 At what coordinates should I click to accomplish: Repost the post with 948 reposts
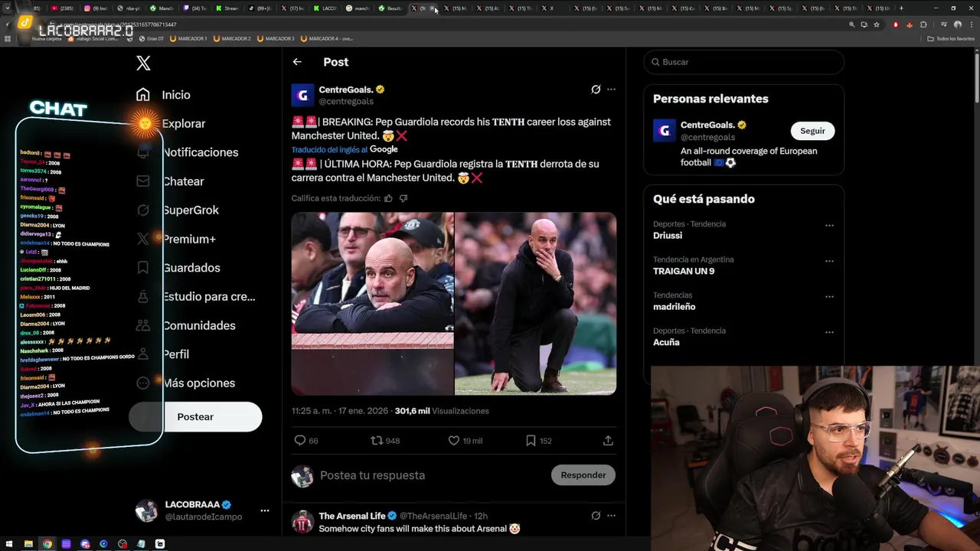click(x=377, y=440)
